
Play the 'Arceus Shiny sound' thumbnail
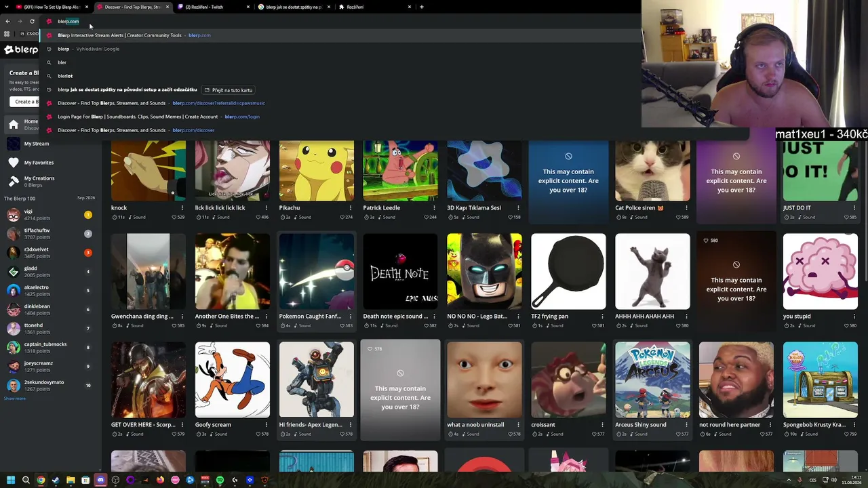pos(652,380)
